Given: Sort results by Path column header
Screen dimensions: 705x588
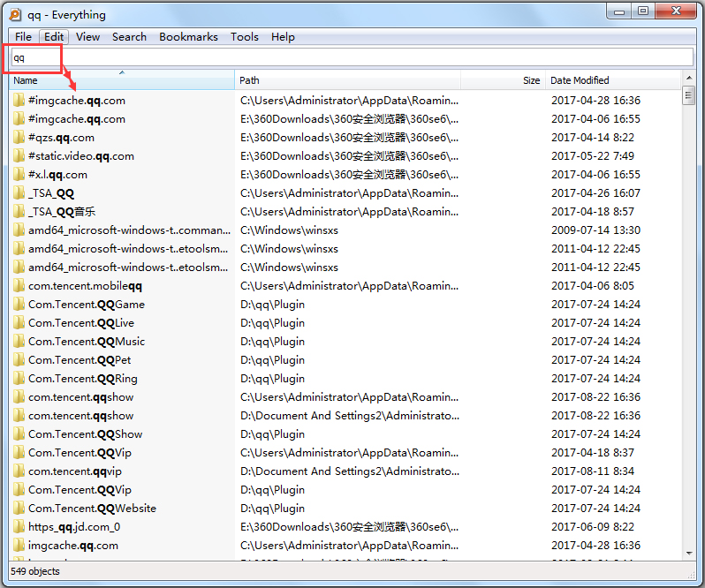Looking at the screenshot, I should pyautogui.click(x=347, y=80).
